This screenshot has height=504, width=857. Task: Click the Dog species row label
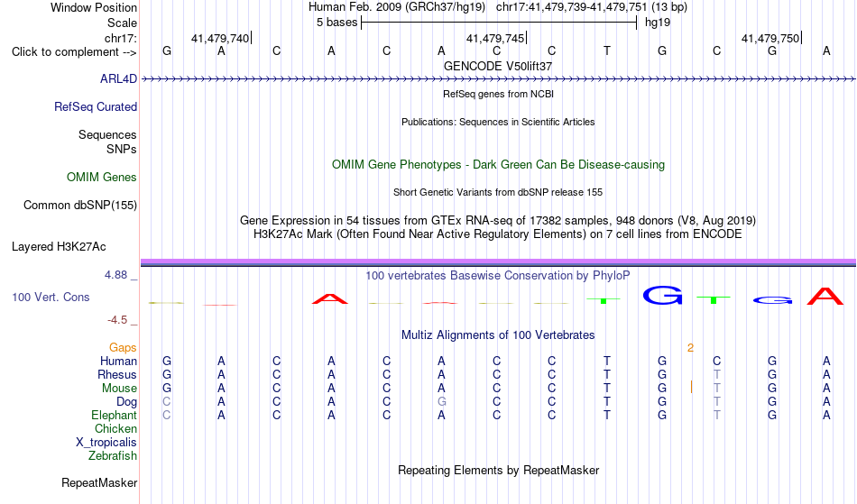coord(126,402)
